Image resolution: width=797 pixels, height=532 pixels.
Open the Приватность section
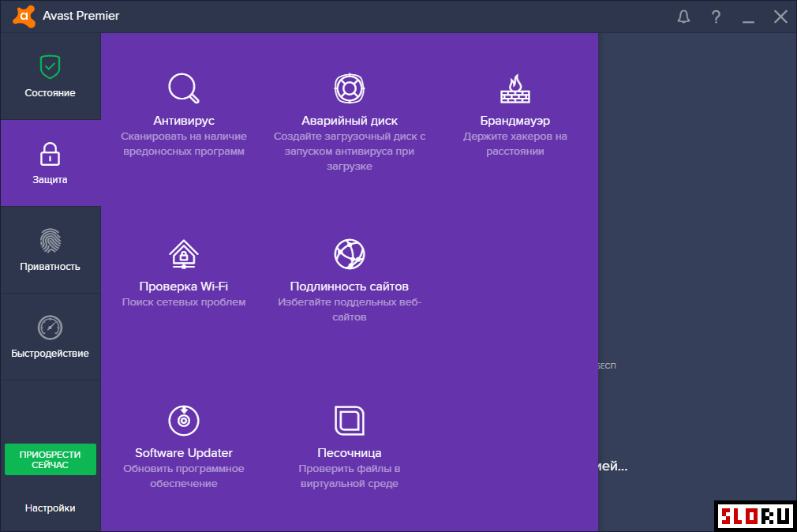(51, 249)
